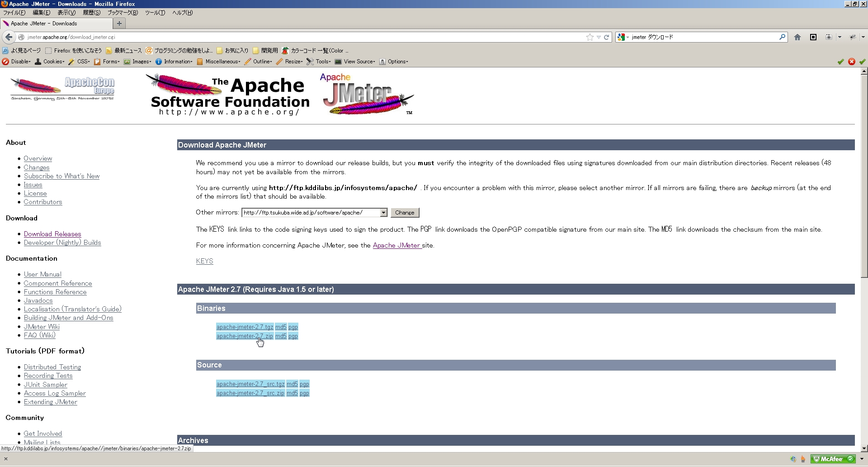This screenshot has height=467, width=868.
Task: Click the camera screenshot toolbar icon
Action: coord(829,37)
